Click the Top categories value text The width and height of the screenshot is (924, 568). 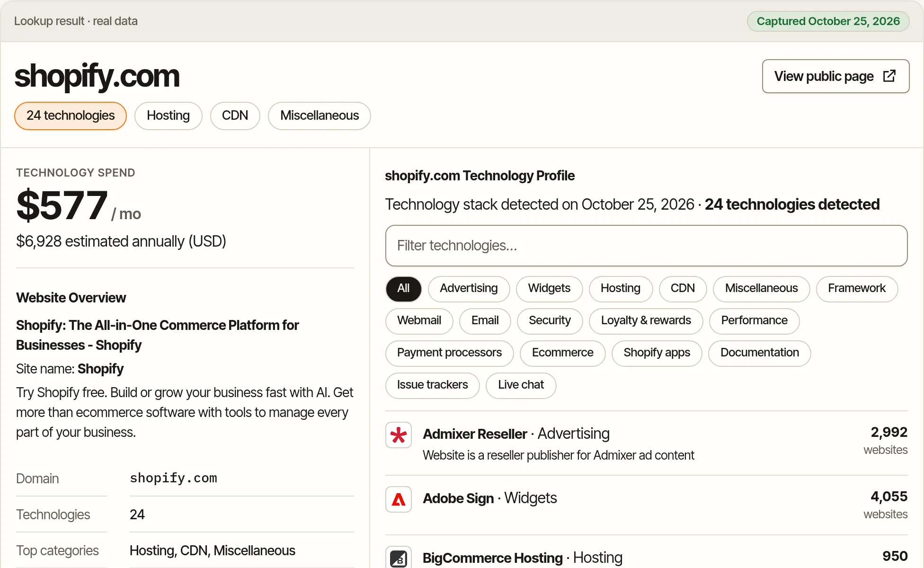pos(213,550)
